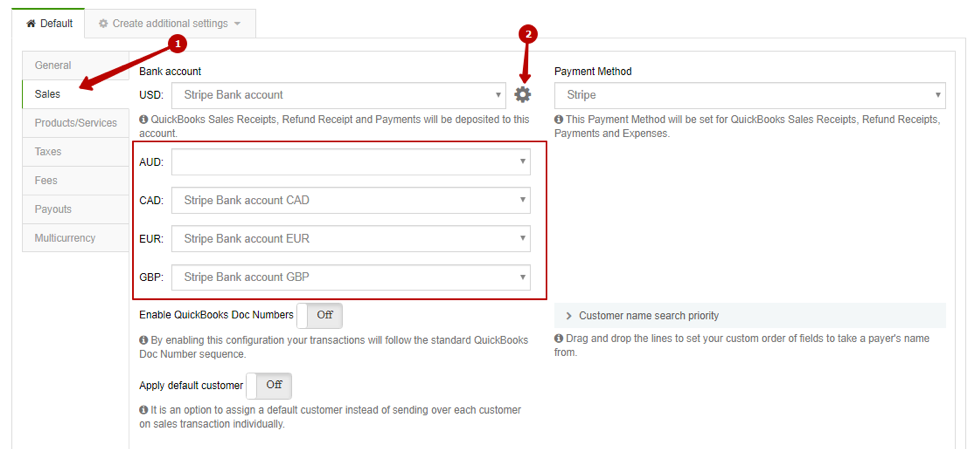Click Enable QuickBooks Doc Numbers label text

[216, 315]
